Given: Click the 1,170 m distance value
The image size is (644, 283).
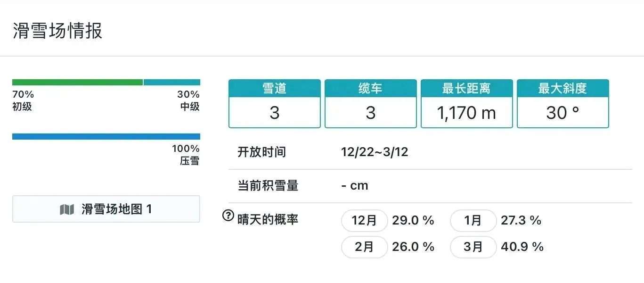Looking at the screenshot, I should 466,113.
